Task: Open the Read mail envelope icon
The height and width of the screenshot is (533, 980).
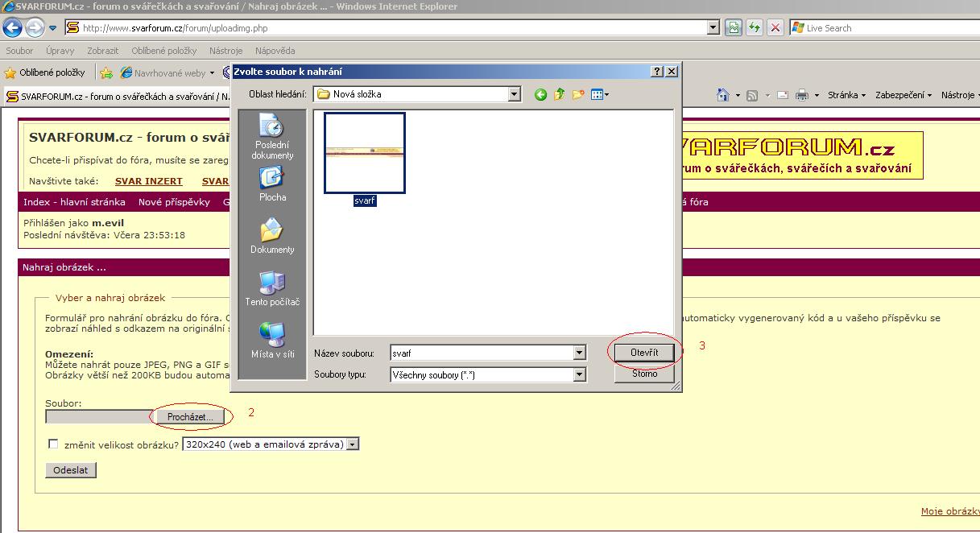Action: 783,95
